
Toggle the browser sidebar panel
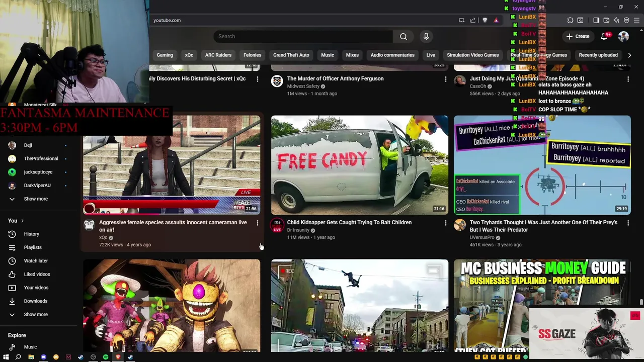point(596,20)
